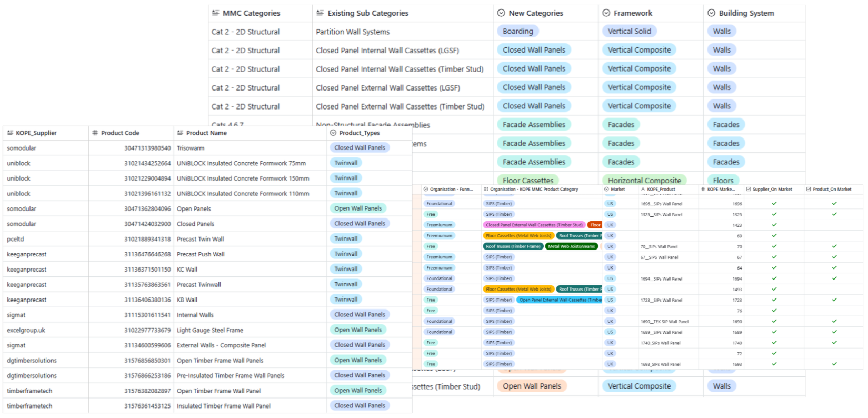Open the Open Wall Panels tag for Light Gauge Steel Frame
This screenshot has height=418, width=868.
point(358,330)
